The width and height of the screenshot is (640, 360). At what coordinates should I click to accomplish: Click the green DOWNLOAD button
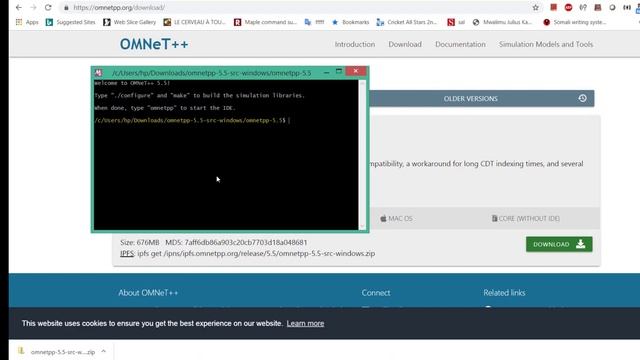click(559, 244)
